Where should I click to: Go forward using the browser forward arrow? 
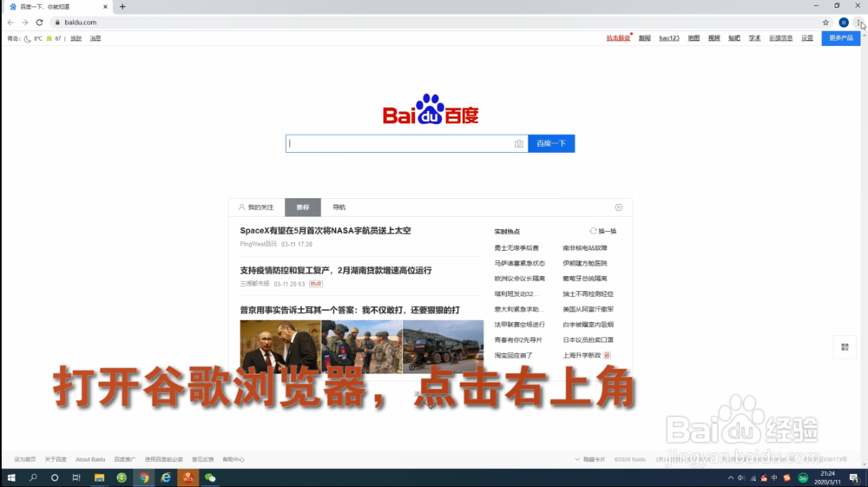(25, 23)
